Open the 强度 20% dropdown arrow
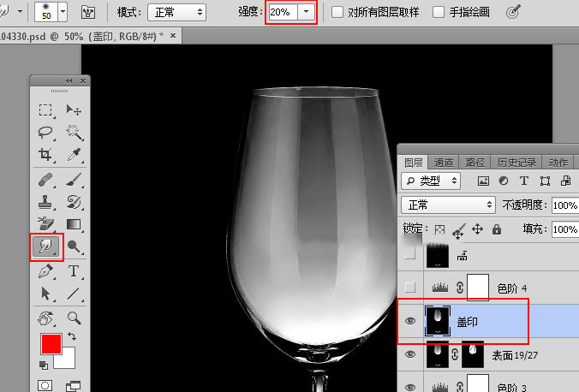Image resolution: width=579 pixels, height=392 pixels. point(305,12)
